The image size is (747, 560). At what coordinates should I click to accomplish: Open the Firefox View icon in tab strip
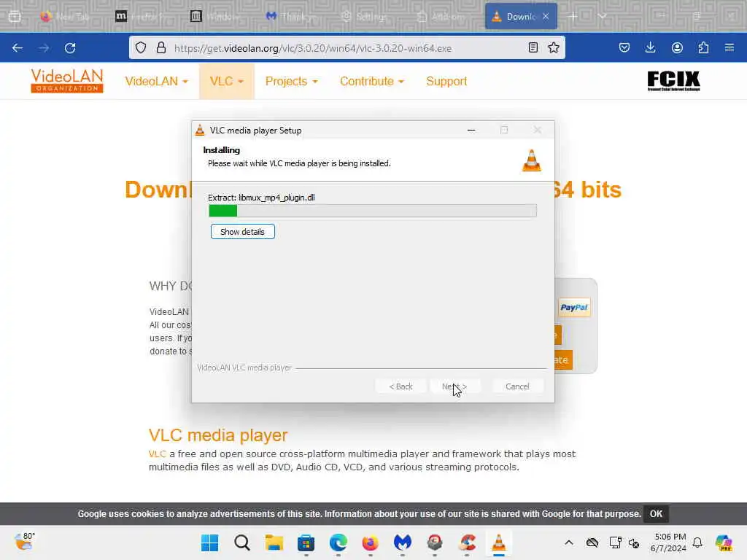click(15, 17)
